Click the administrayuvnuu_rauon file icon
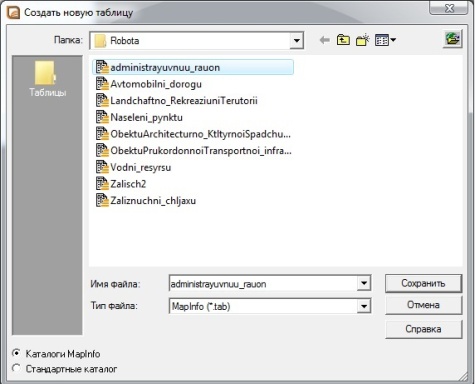 pos(102,67)
